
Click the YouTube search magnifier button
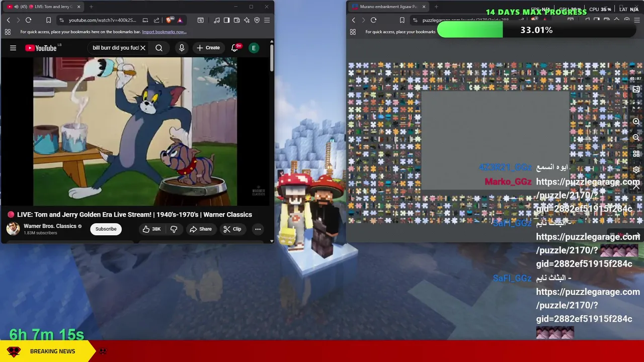point(159,48)
